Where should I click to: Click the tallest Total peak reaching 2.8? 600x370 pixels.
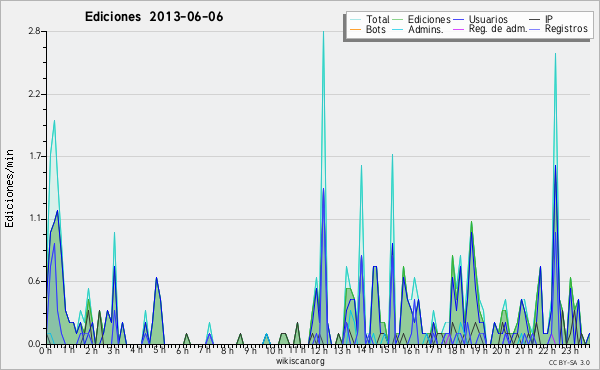click(323, 32)
